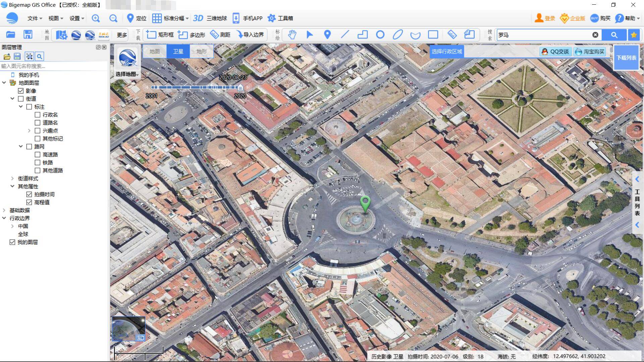Click the search magnifier button
This screenshot has width=644, height=362.
coord(614,35)
